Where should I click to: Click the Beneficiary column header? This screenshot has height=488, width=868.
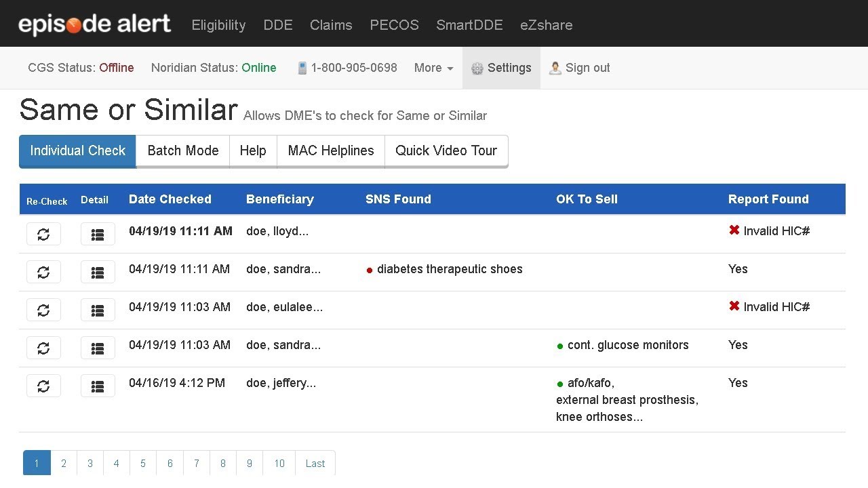click(x=280, y=199)
